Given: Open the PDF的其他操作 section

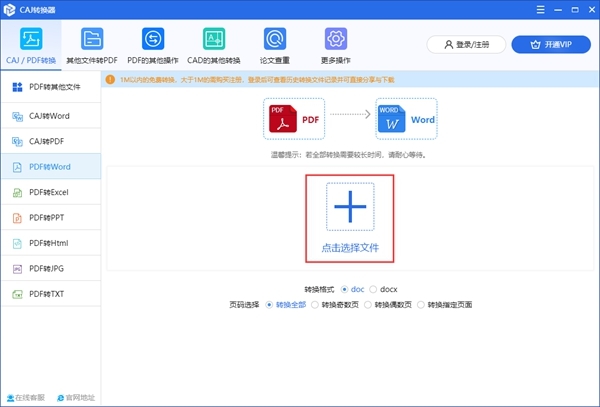Looking at the screenshot, I should tap(154, 47).
